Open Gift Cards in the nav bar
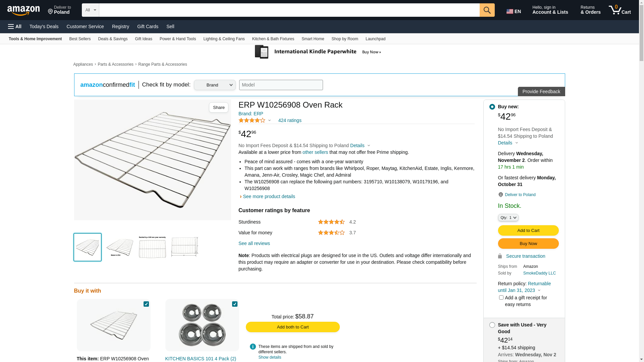 tap(148, 26)
